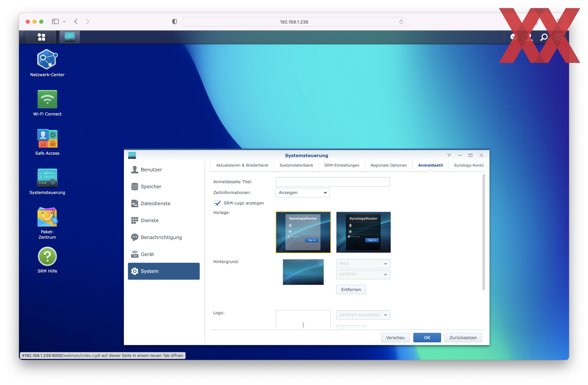
Task: Open the SRM main menu grid icon
Action: point(41,37)
